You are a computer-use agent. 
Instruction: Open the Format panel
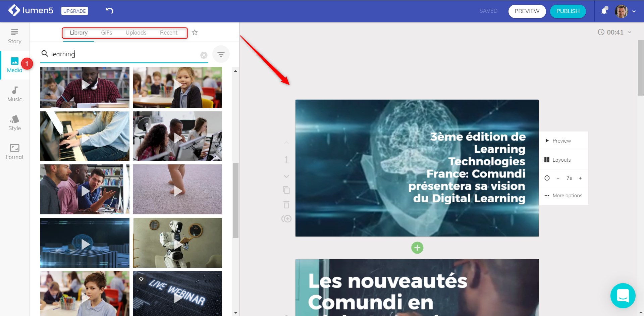click(14, 152)
